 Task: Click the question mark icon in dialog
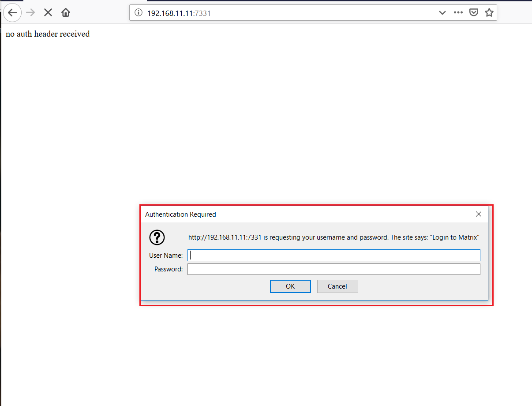pos(157,237)
